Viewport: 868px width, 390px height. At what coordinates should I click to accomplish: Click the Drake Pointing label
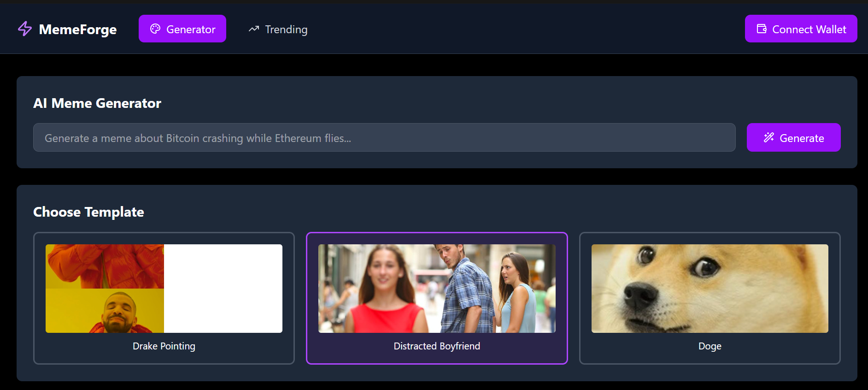click(164, 346)
